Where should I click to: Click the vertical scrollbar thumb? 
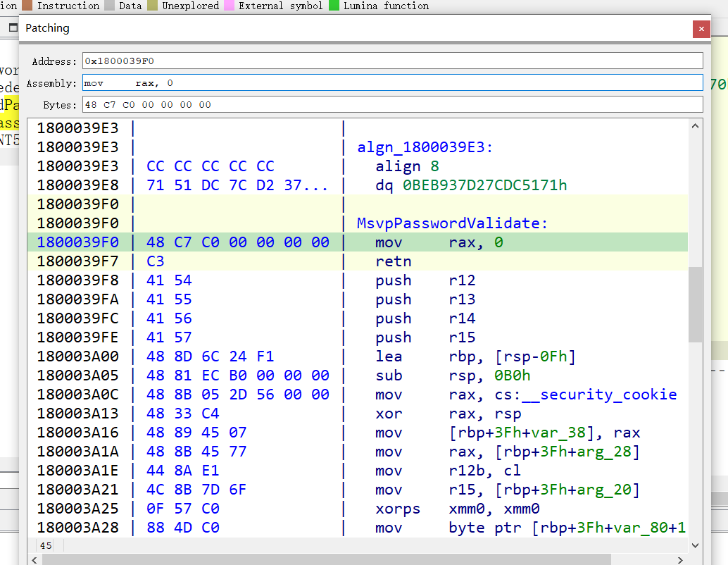(x=696, y=304)
